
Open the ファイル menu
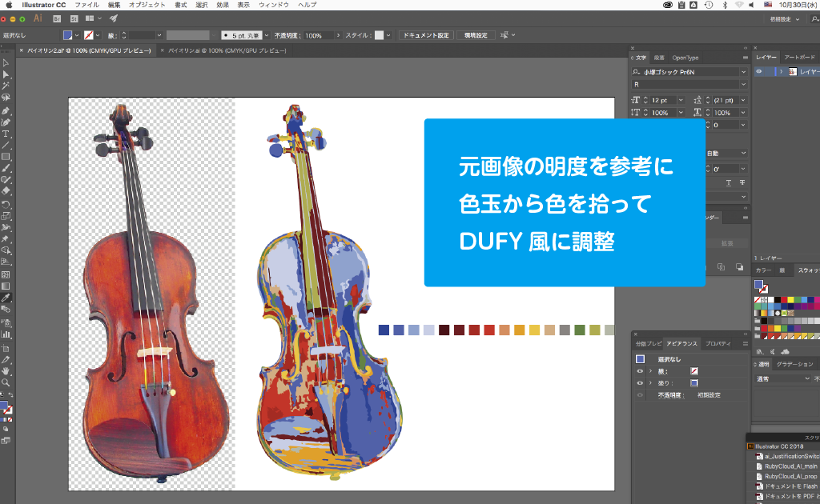[x=86, y=5]
